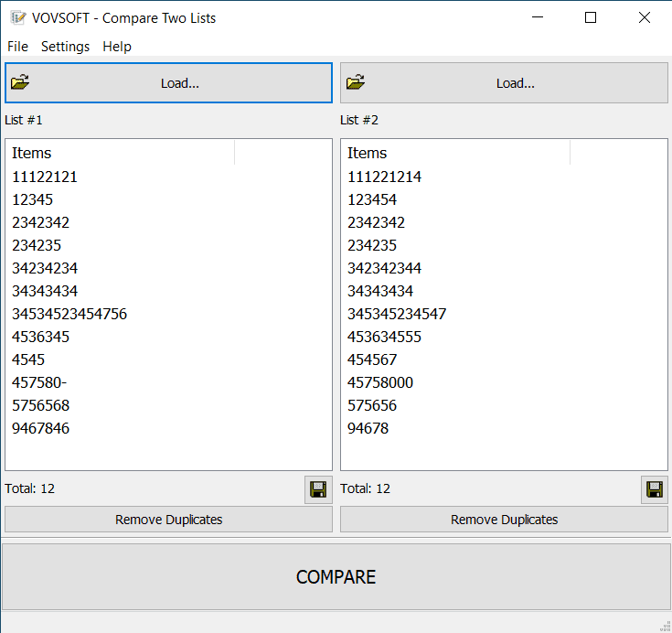The image size is (672, 633).
Task: Select item 11122121 in List #1
Action: click(x=45, y=177)
